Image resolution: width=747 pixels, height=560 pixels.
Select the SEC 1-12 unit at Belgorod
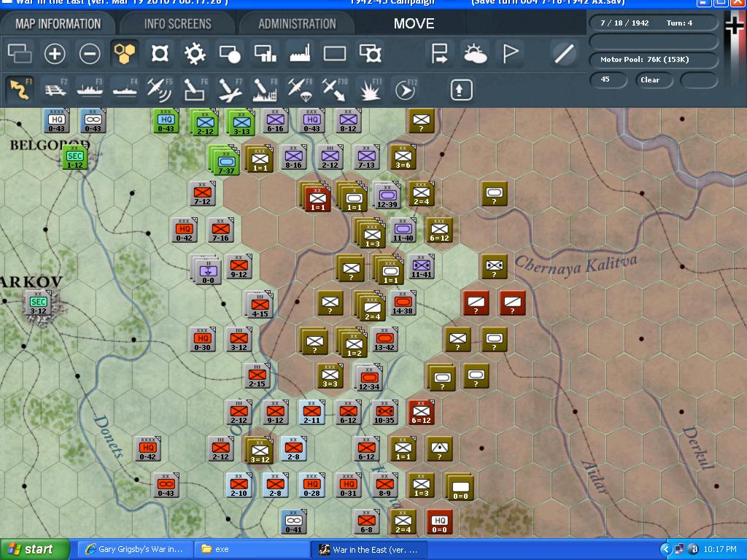pos(75,157)
